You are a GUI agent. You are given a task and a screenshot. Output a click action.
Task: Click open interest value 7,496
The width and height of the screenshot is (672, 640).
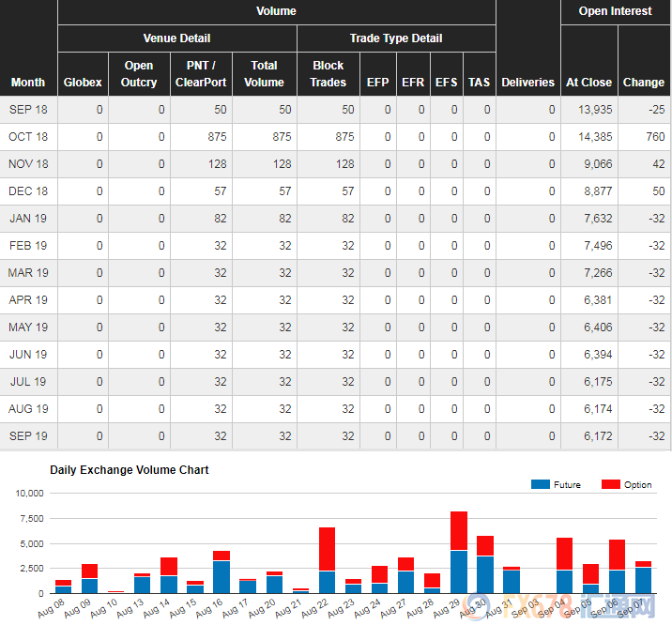click(x=598, y=246)
